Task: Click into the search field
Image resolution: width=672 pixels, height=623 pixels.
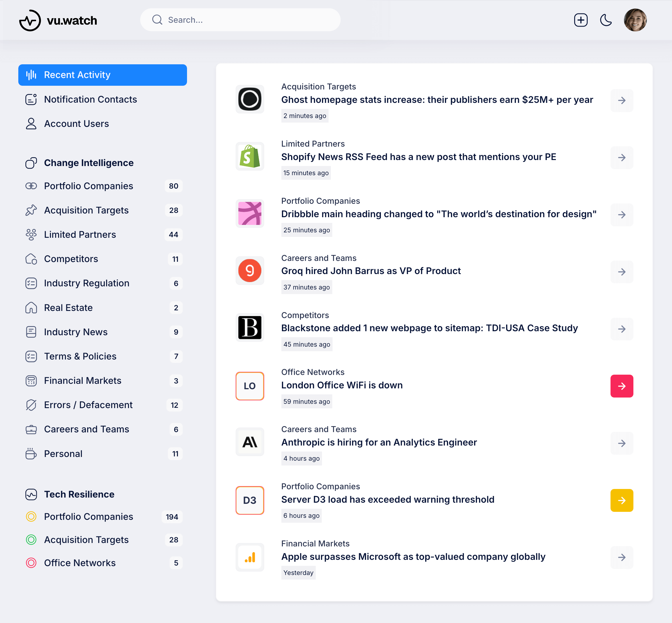Action: coord(240,20)
